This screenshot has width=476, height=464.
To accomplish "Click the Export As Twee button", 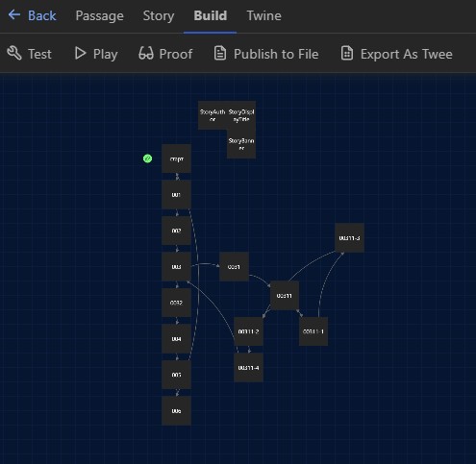I will pyautogui.click(x=396, y=54).
